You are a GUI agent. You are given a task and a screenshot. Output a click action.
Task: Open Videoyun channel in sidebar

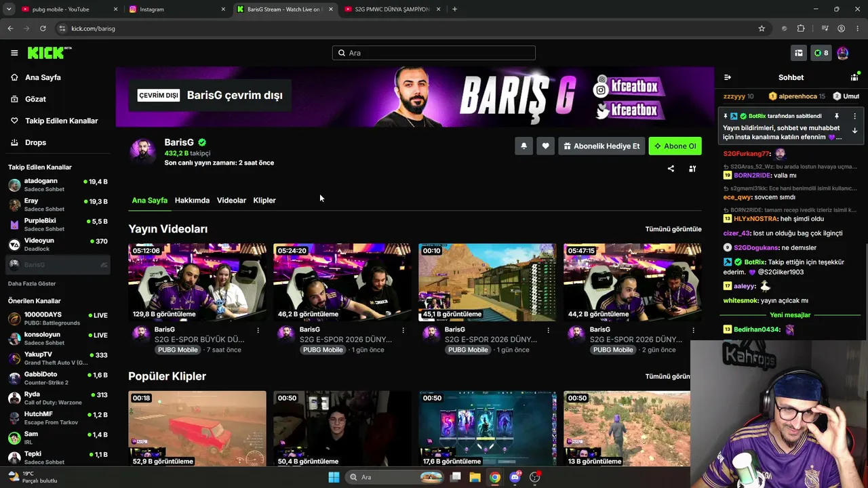pos(58,244)
